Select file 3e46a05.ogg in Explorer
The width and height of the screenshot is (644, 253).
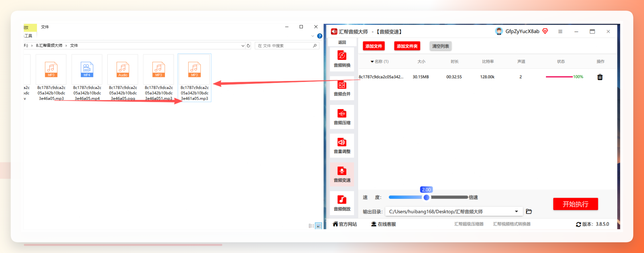[123, 78]
